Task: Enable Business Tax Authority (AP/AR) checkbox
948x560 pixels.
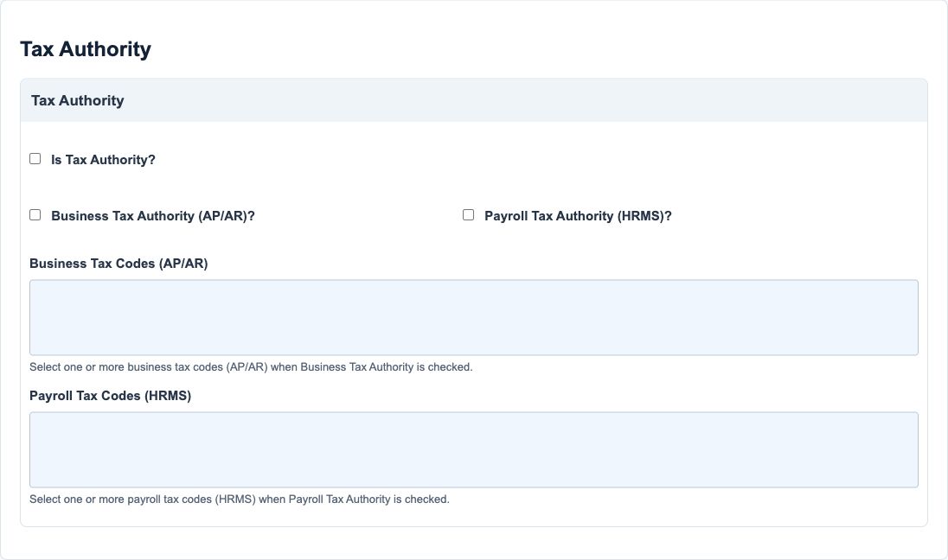Action: pos(35,215)
